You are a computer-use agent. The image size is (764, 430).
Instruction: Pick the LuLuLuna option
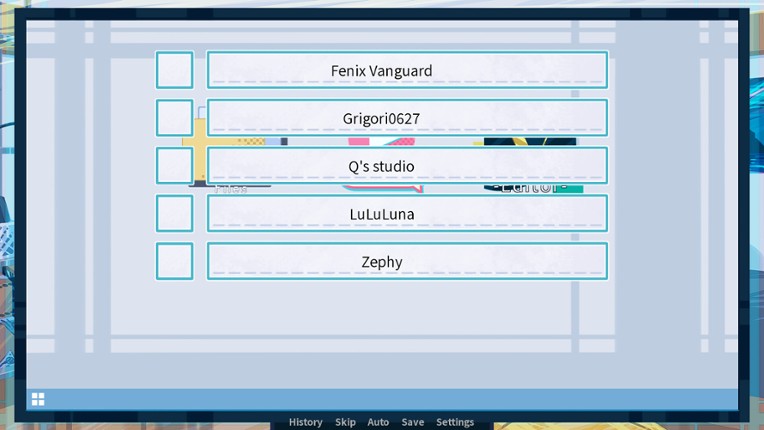(407, 213)
